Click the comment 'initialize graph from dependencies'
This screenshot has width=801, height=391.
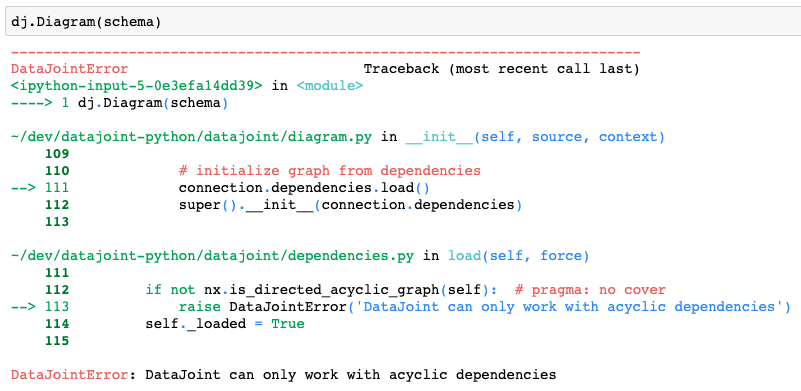click(x=329, y=171)
